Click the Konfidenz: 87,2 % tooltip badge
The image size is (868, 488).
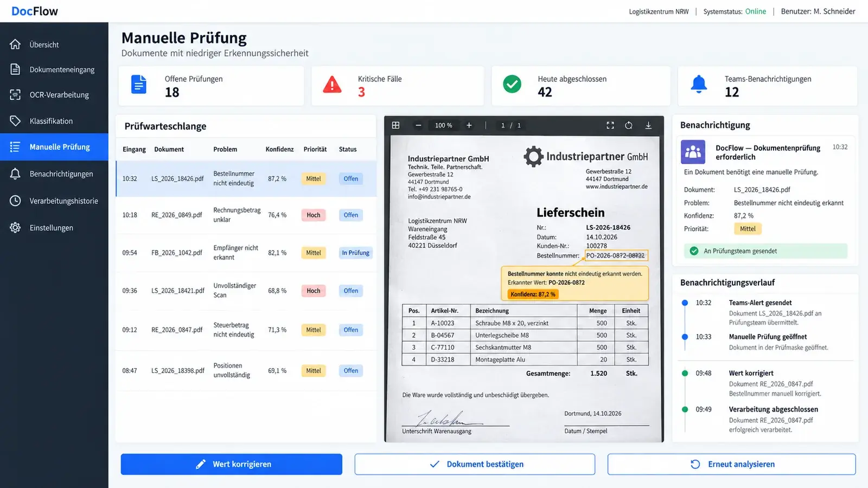point(533,294)
